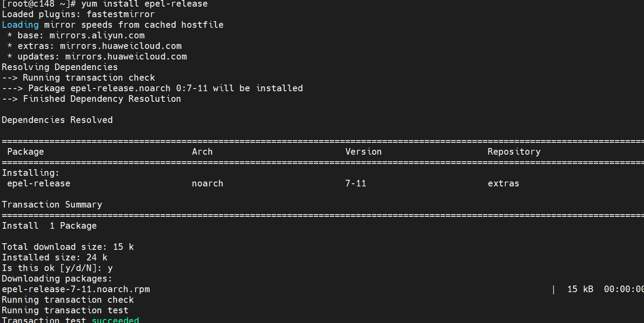Click the huaweicloud mirror on extras line
The height and width of the screenshot is (323, 644).
pyautogui.click(x=121, y=46)
